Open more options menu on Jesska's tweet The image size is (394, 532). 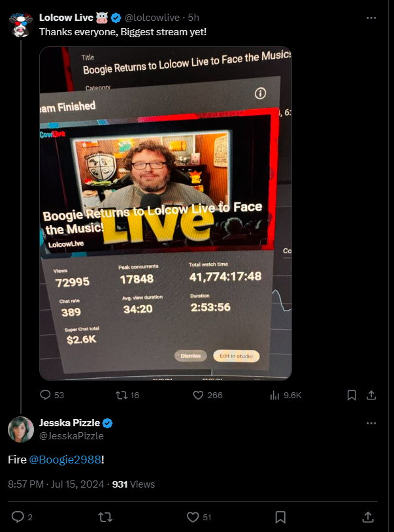click(x=371, y=423)
